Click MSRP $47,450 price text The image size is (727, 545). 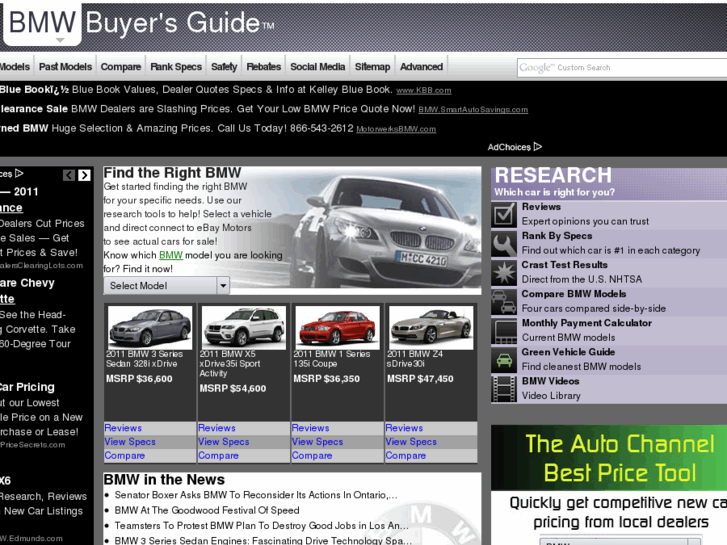[x=420, y=379]
